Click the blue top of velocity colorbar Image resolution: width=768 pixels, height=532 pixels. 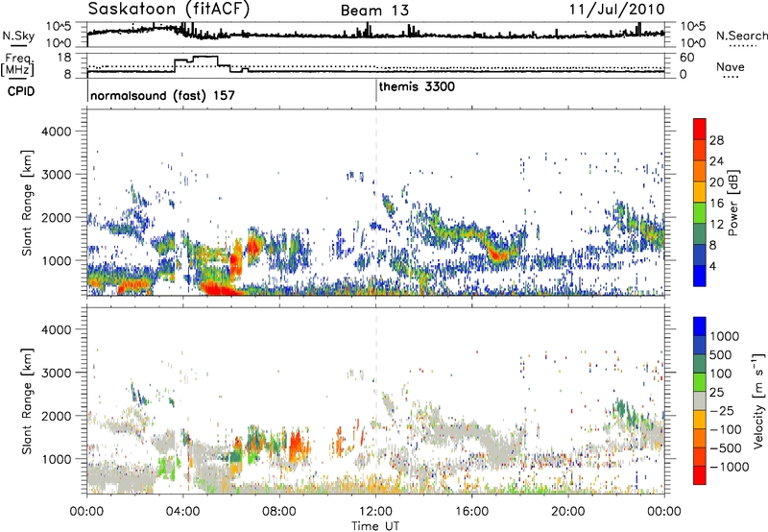tap(700, 326)
